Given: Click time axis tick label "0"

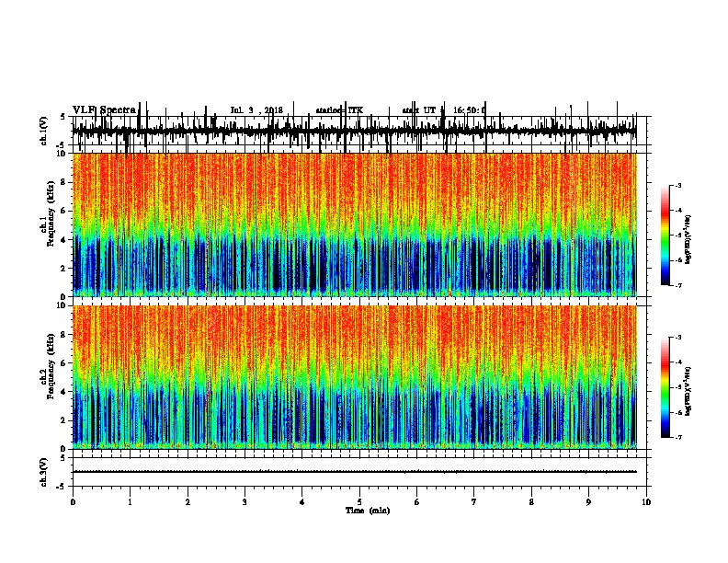Looking at the screenshot, I should point(73,502).
